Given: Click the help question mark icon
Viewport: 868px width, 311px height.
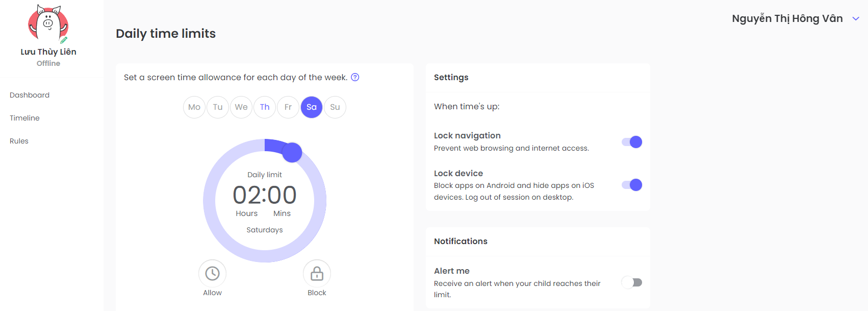Looking at the screenshot, I should 355,77.
